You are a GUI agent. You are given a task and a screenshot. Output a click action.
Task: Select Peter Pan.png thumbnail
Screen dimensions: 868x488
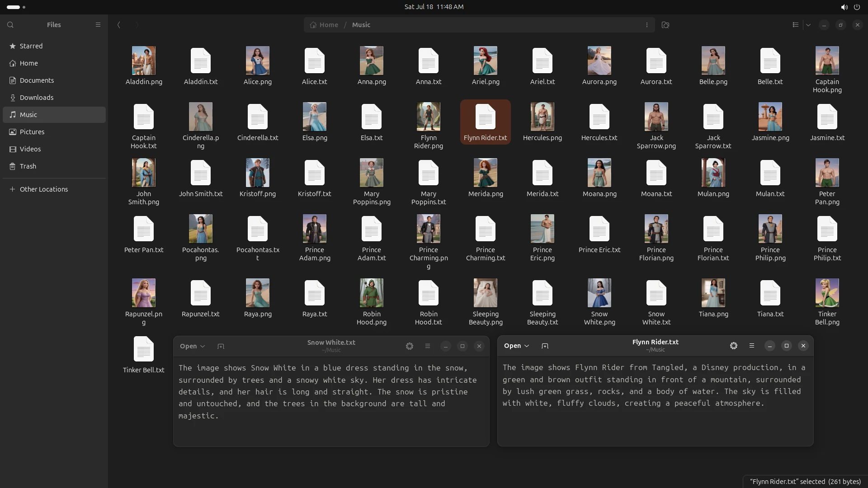827,173
